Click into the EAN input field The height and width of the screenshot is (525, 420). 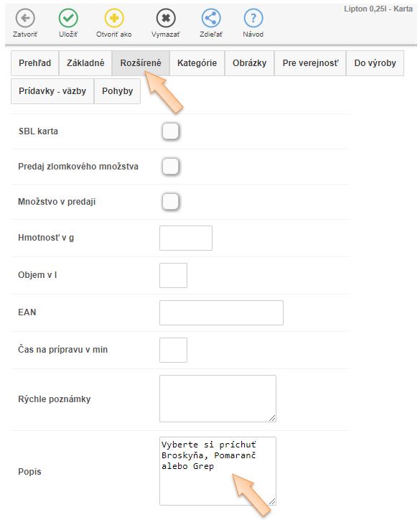[x=221, y=312]
